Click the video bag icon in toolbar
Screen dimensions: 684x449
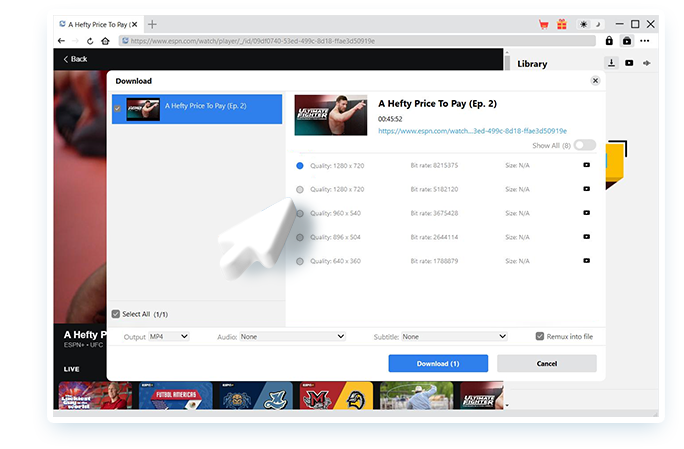627,41
